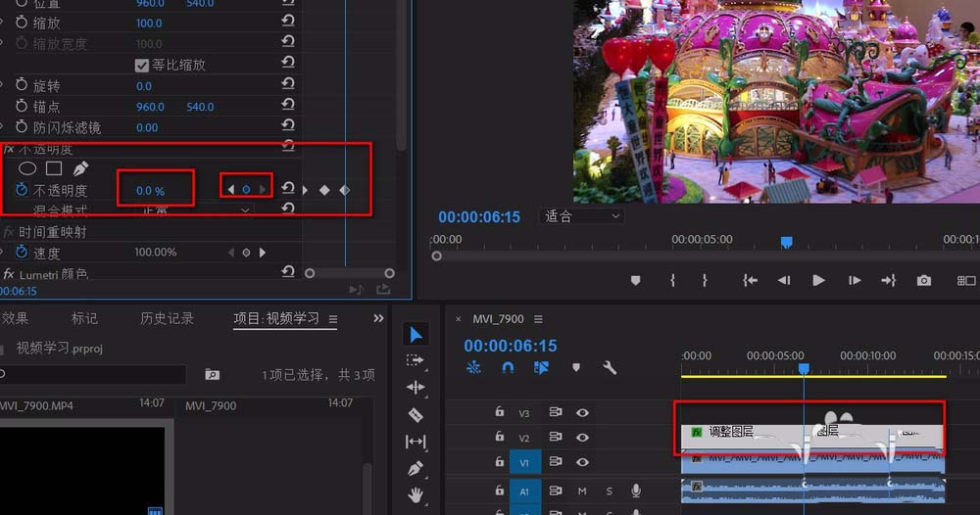The image size is (980, 515).
Task: Select the 项目:视频学习 tab
Action: pyautogui.click(x=276, y=318)
